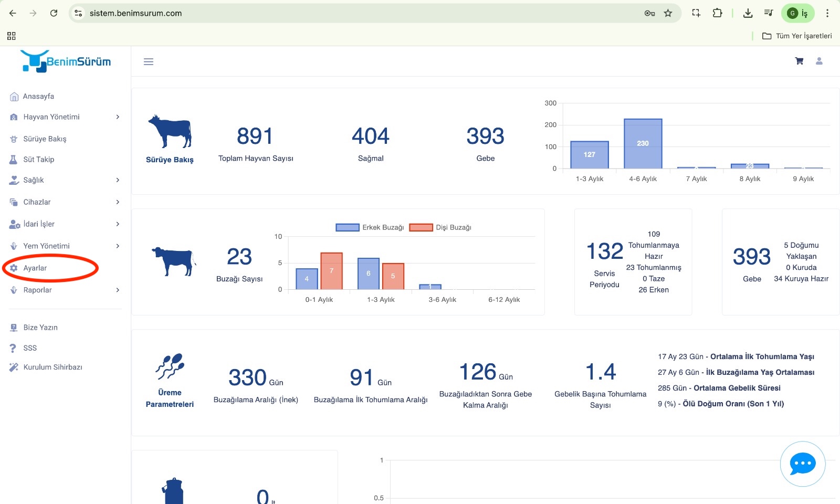This screenshot has height=504, width=840.
Task: Expand the Hayvan Yönetimi chevron
Action: [118, 117]
